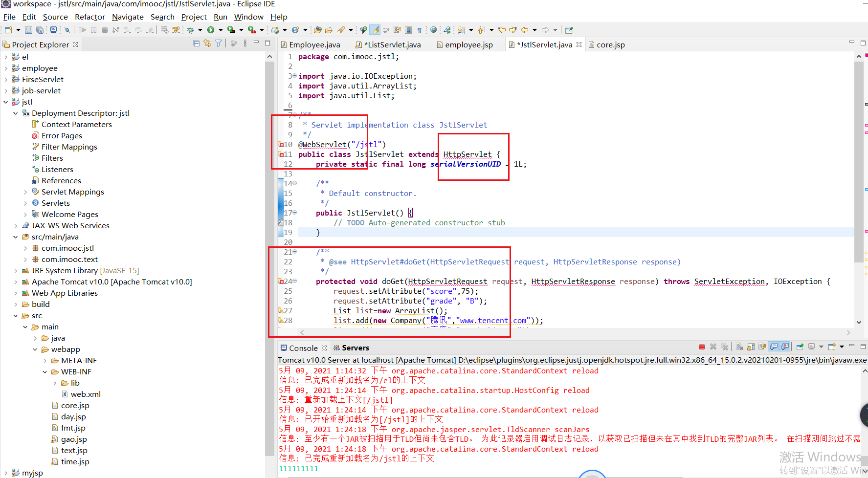Viewport: 868px width, 478px height.
Task: Toggle Show Console on standard error change
Action: click(x=785, y=347)
